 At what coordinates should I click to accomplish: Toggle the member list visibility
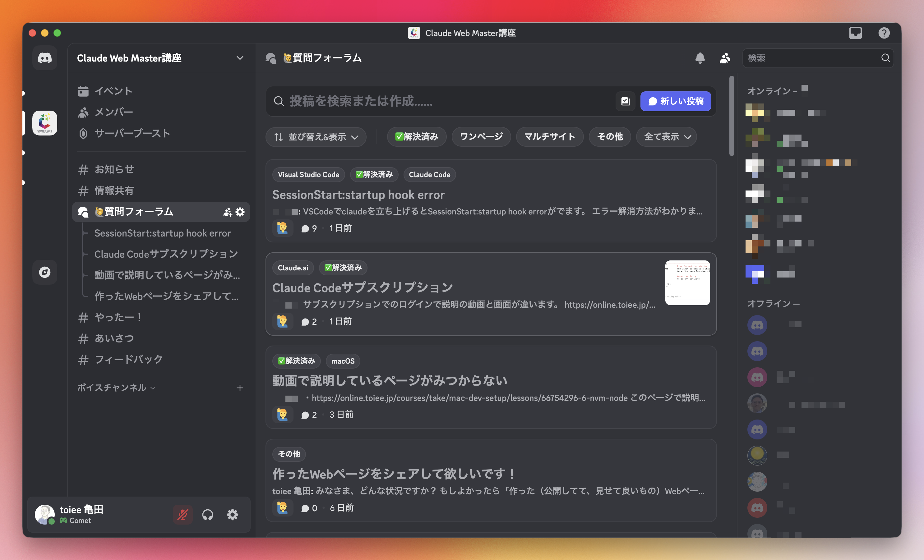(724, 58)
